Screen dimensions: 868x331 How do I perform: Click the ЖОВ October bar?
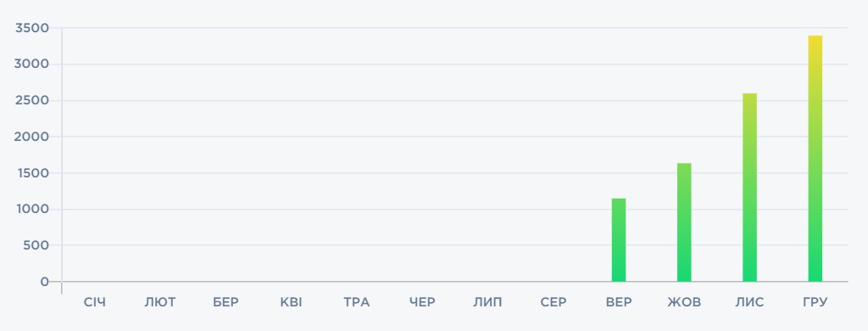click(684, 222)
